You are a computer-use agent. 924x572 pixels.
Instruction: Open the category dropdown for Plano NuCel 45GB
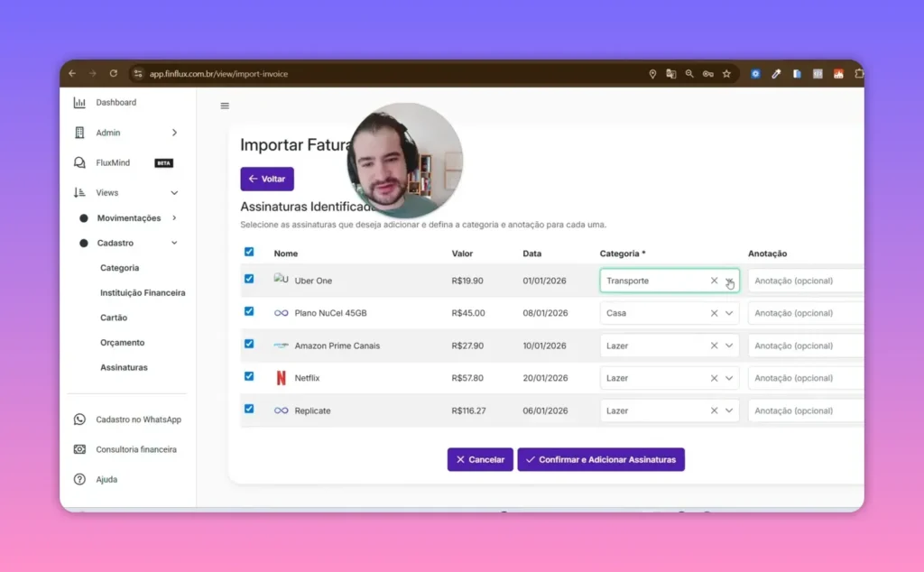(x=728, y=312)
